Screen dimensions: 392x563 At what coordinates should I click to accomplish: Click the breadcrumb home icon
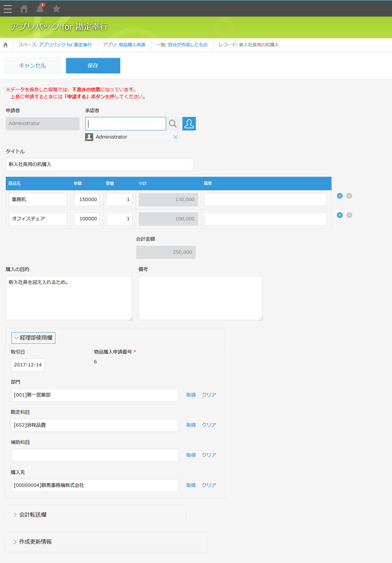click(6, 45)
